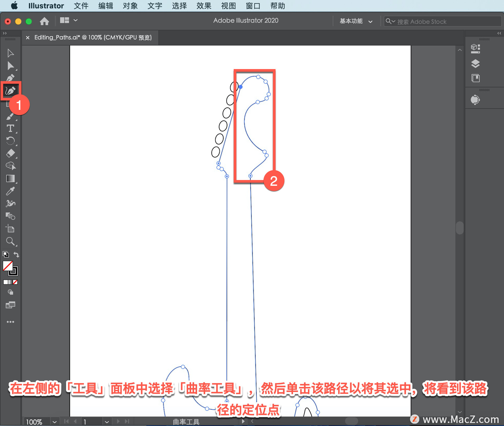Set color mode to None
This screenshot has width=504, height=426.
15,282
